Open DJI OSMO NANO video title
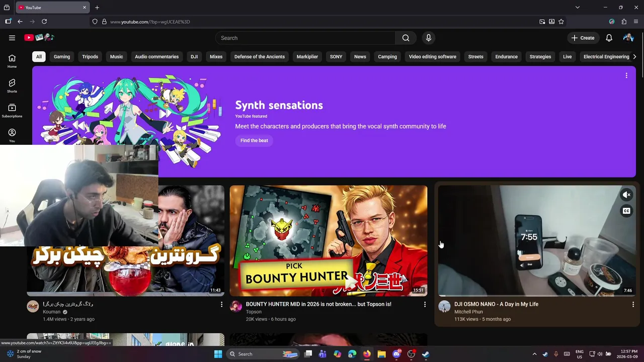The height and width of the screenshot is (362, 644). (x=496, y=304)
